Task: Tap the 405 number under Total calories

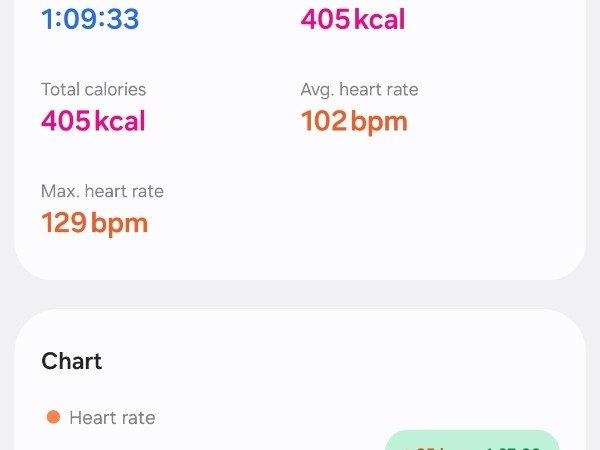Action: [x=66, y=121]
